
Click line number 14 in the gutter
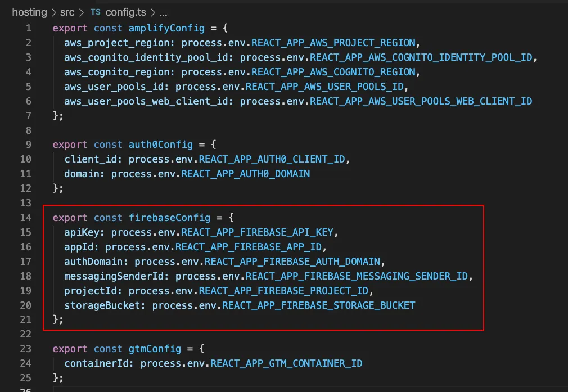[26, 218]
